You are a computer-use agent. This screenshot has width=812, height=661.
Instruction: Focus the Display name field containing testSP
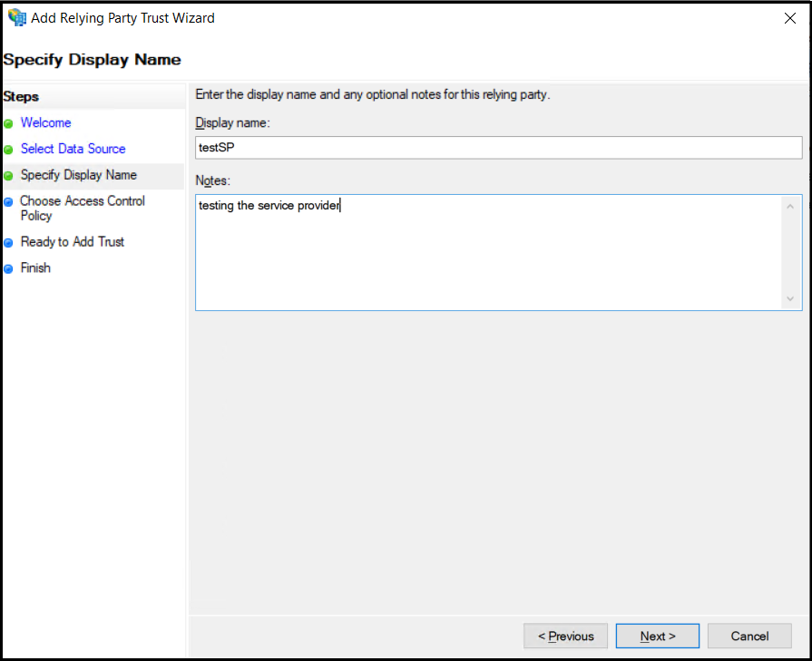(x=499, y=148)
